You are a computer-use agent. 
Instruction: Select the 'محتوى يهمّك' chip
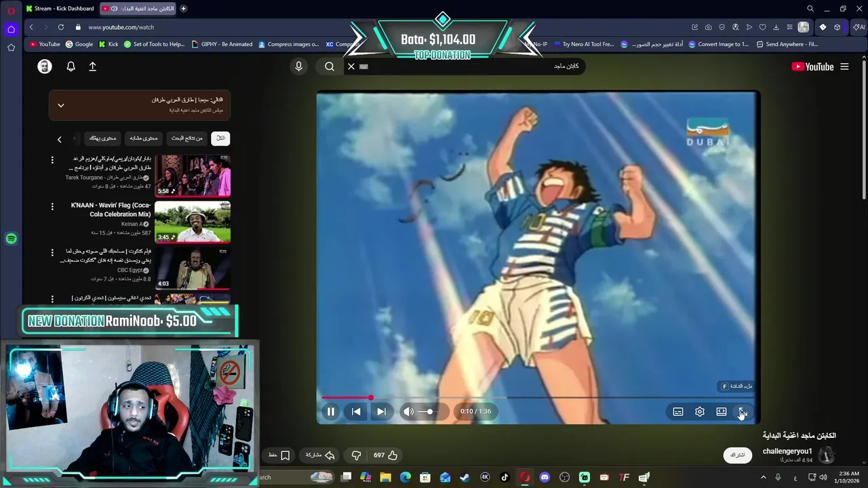click(102, 138)
